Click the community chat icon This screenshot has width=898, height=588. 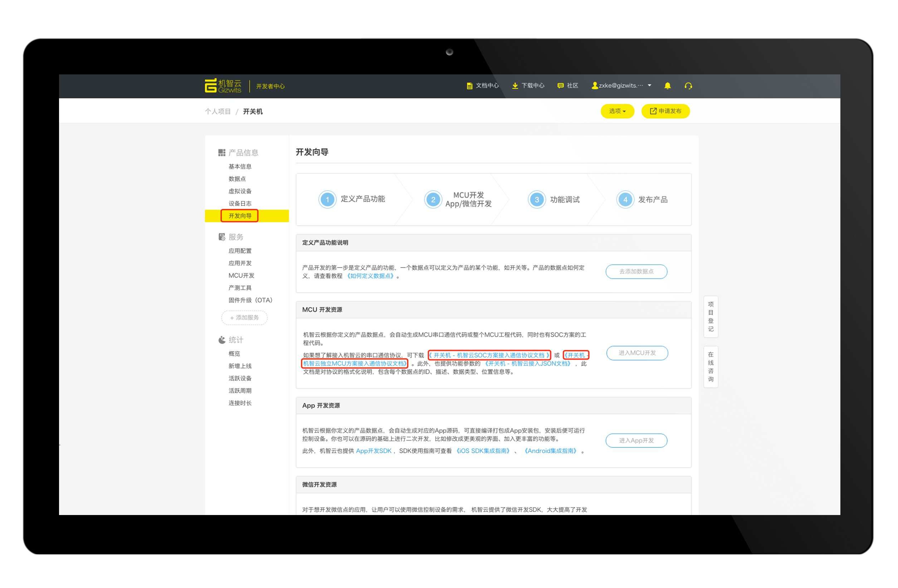coord(560,86)
